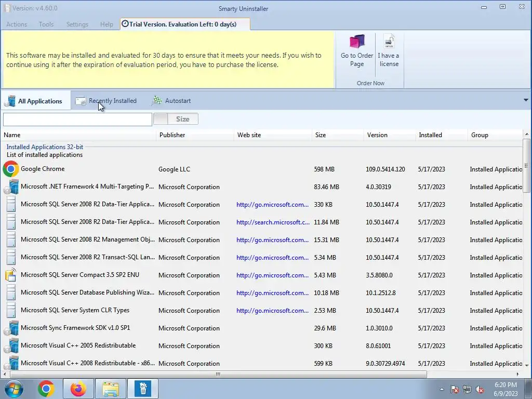Click the version 10.1.2512.8 cell

coord(380,293)
